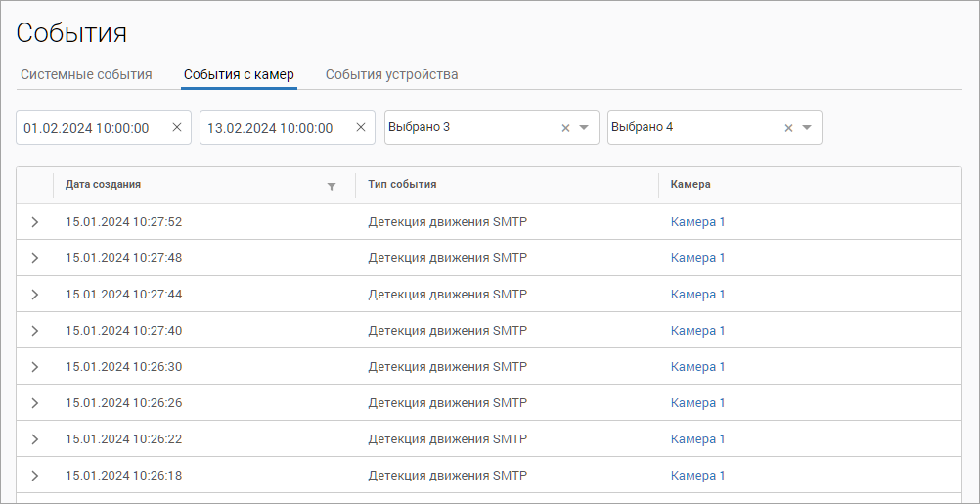Expand the event row at 10:26:18
Image resolution: width=980 pixels, height=504 pixels.
point(35,476)
